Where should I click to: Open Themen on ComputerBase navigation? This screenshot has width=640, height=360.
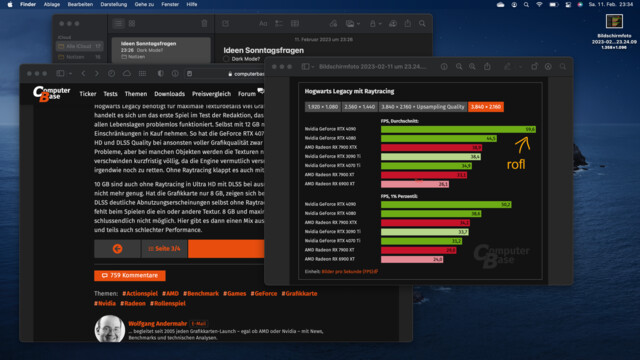pos(136,94)
